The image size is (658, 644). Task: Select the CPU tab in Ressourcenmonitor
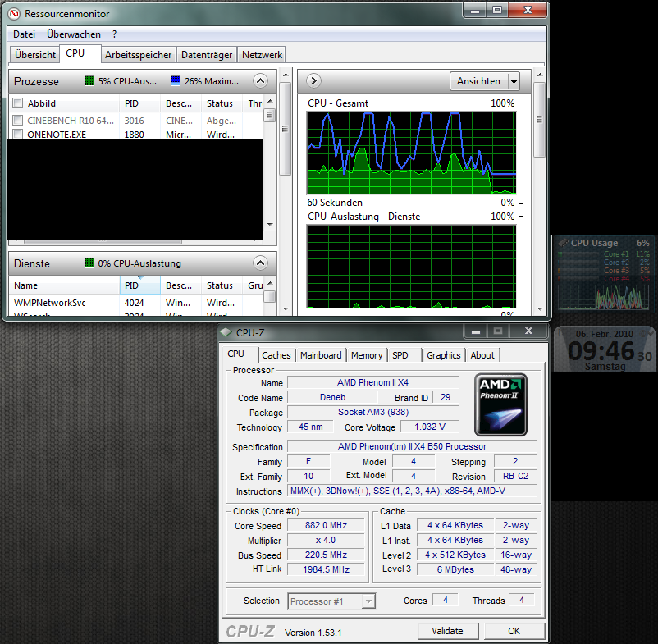coord(80,53)
